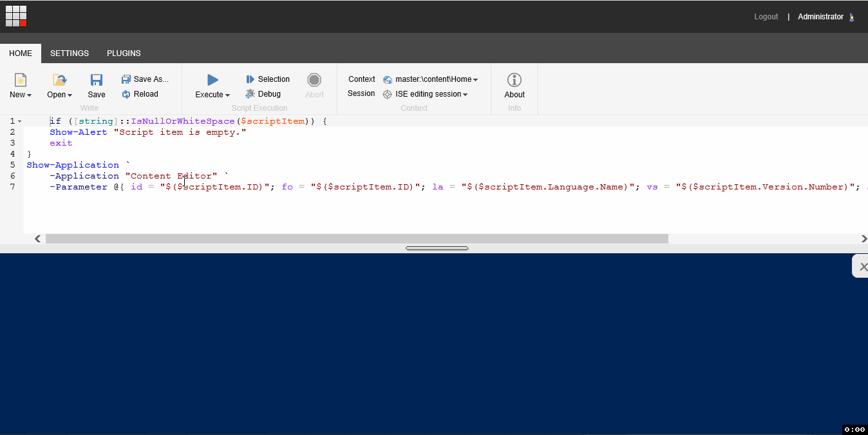
Task: Click the "Content Editor" string on line 6
Action: (x=171, y=176)
